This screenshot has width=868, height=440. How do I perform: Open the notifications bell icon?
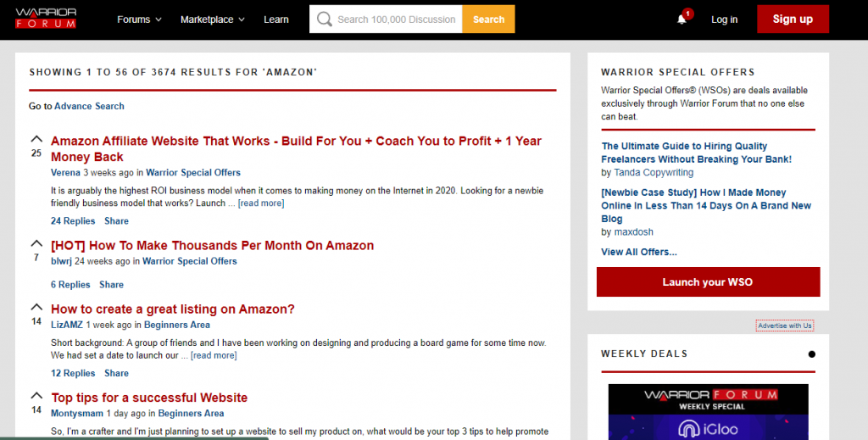pyautogui.click(x=682, y=19)
